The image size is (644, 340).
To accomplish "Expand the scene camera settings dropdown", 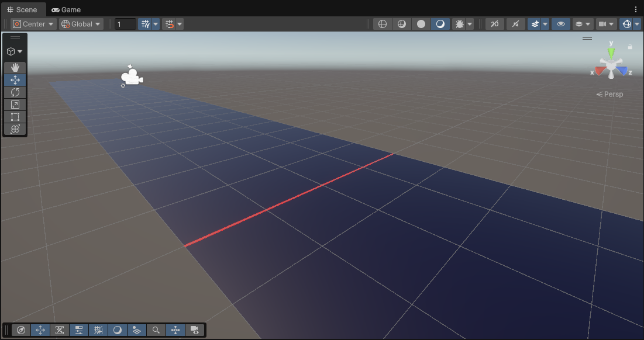I will pyautogui.click(x=612, y=24).
